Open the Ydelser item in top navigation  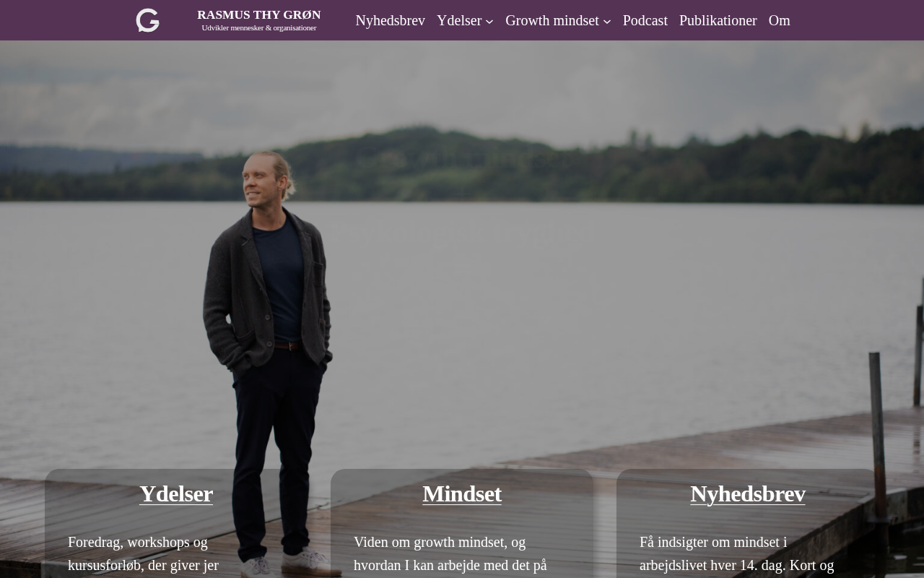(459, 20)
